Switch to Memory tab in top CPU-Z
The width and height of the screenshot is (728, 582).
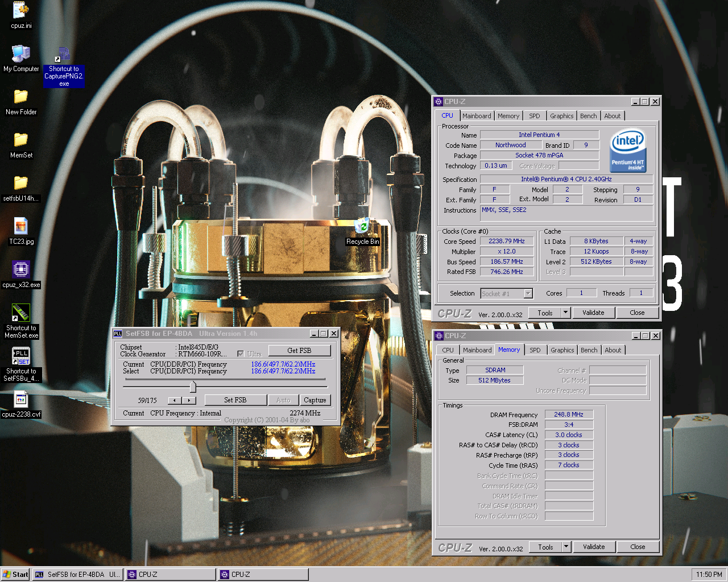pos(508,116)
